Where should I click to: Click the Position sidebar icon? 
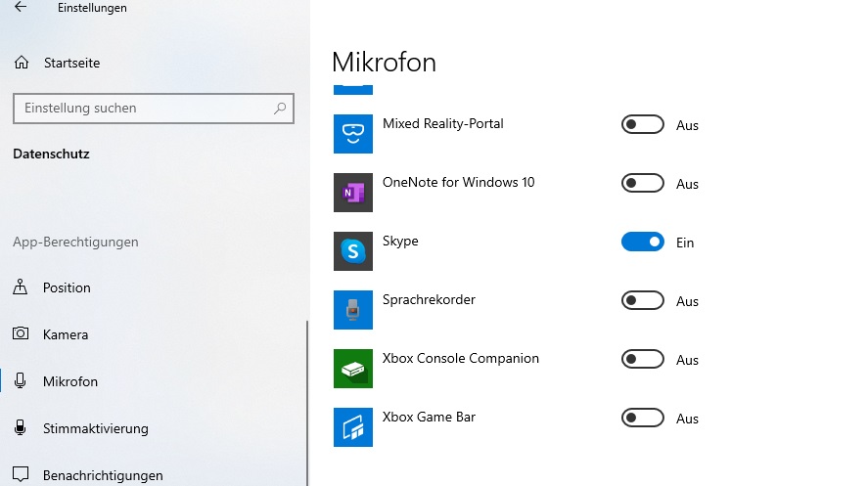pyautogui.click(x=21, y=287)
